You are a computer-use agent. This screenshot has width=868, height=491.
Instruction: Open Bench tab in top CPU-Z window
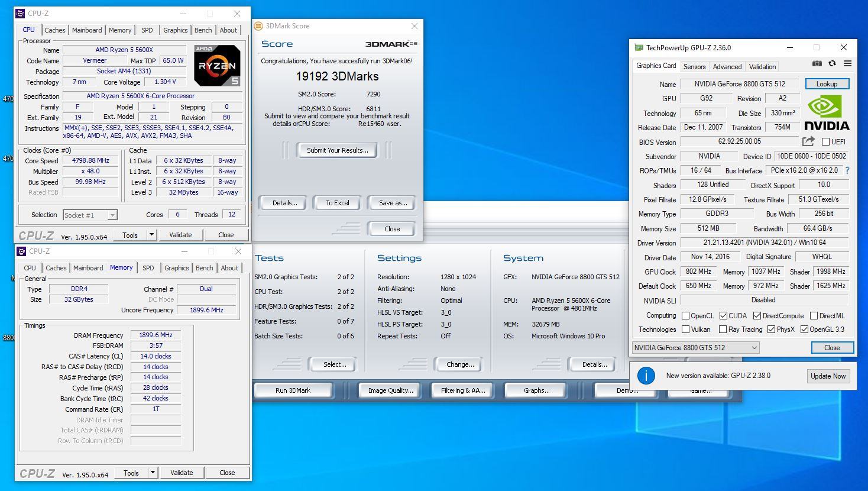[203, 30]
